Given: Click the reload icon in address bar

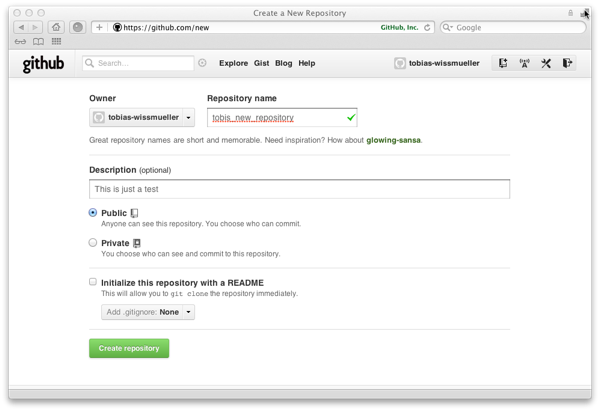Looking at the screenshot, I should pos(428,27).
